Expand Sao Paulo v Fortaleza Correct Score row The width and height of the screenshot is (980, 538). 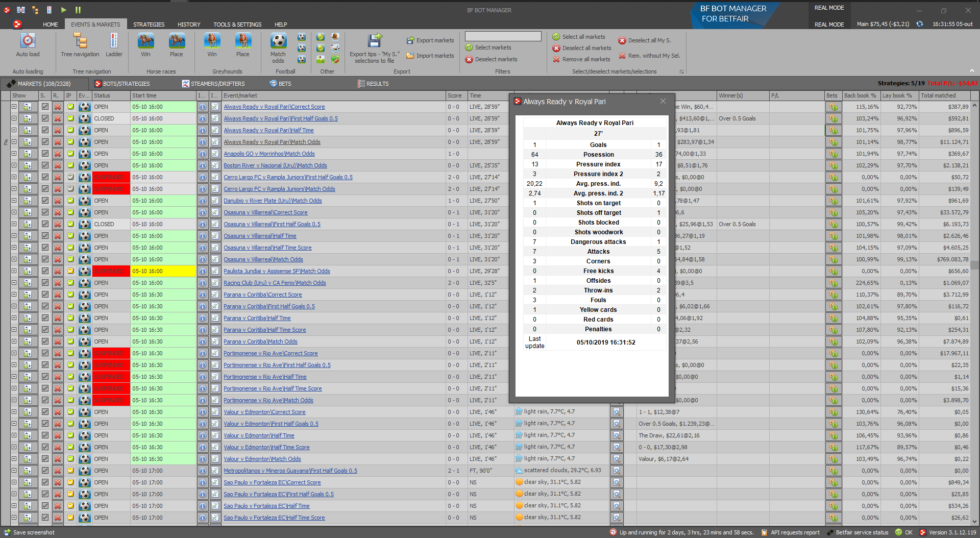pyautogui.click(x=14, y=482)
